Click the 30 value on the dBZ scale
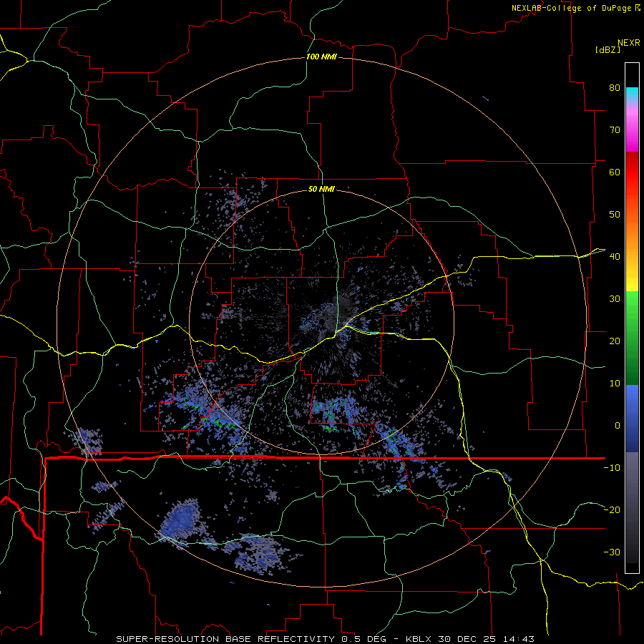 coord(615,299)
